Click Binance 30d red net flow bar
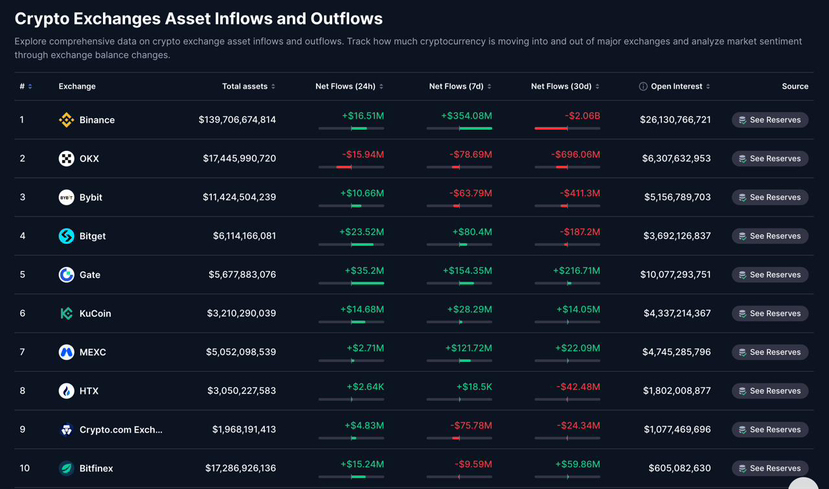Screen dimensions: 829x489 [551, 128]
